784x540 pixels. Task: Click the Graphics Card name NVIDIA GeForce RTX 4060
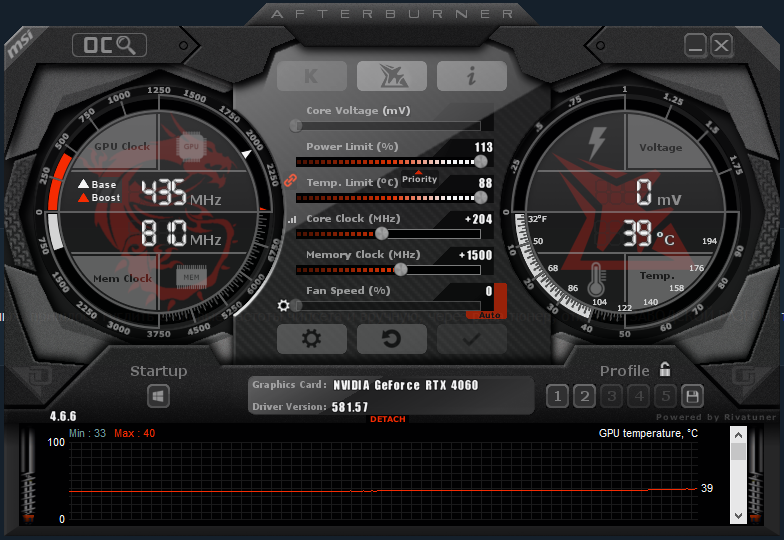406,385
